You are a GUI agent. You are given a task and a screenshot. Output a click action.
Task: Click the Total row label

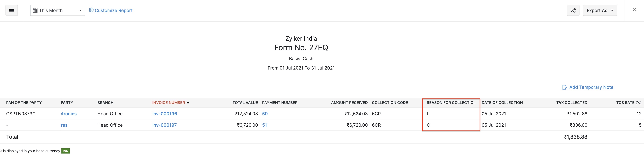(x=12, y=137)
